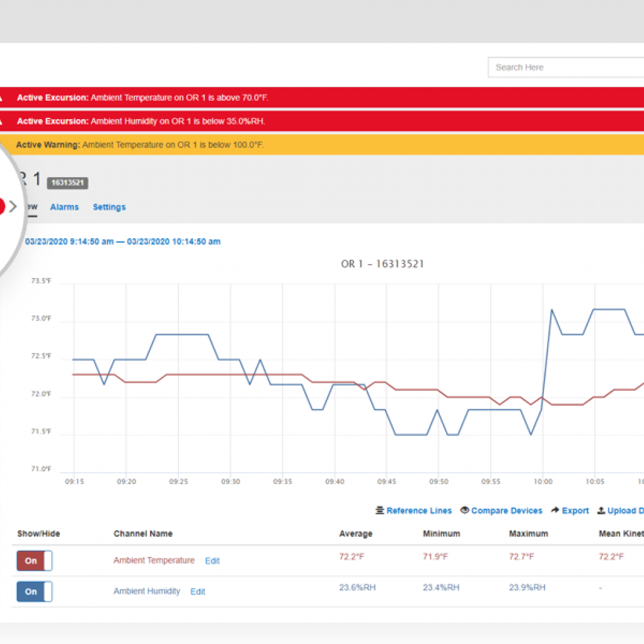Expand the gray chevron arrow beside red circle

pos(13,206)
